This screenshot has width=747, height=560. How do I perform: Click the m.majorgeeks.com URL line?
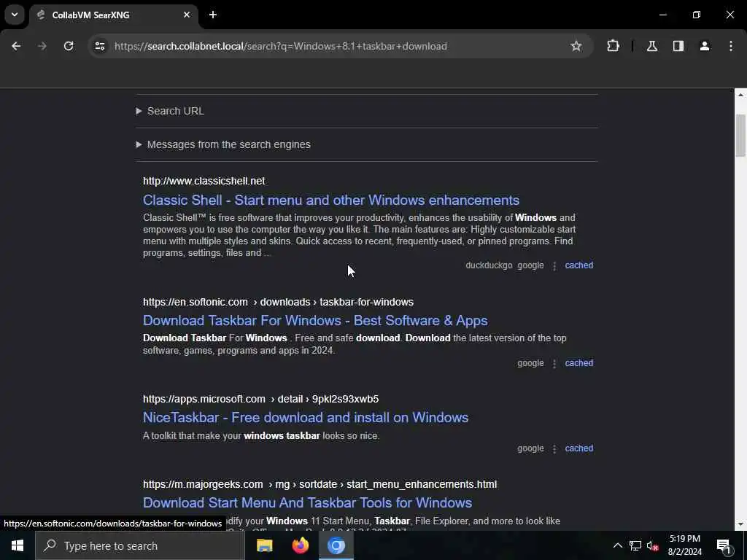(320, 484)
